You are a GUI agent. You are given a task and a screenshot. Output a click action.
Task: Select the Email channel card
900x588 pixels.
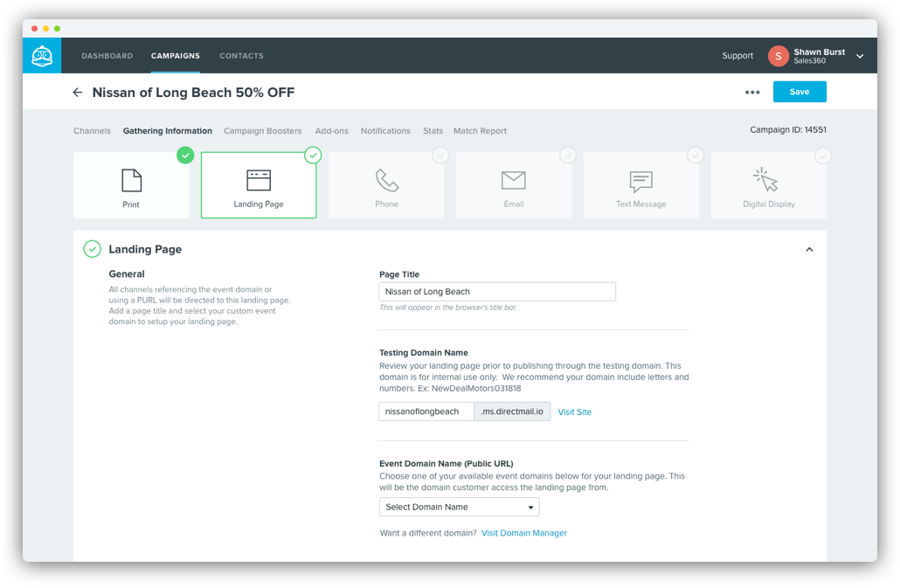click(x=514, y=185)
